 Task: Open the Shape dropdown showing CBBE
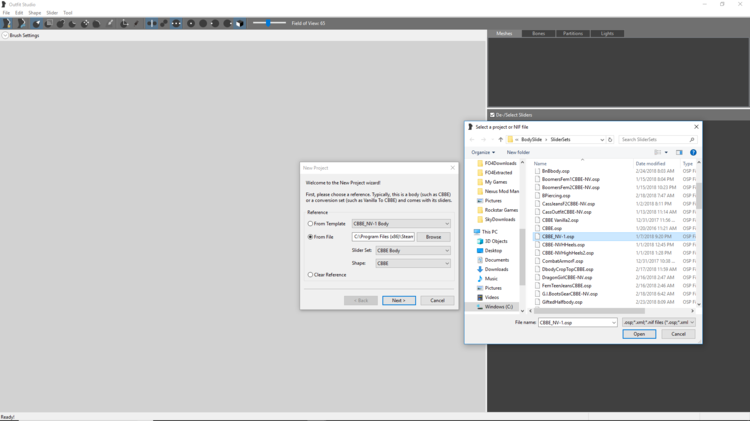(413, 263)
